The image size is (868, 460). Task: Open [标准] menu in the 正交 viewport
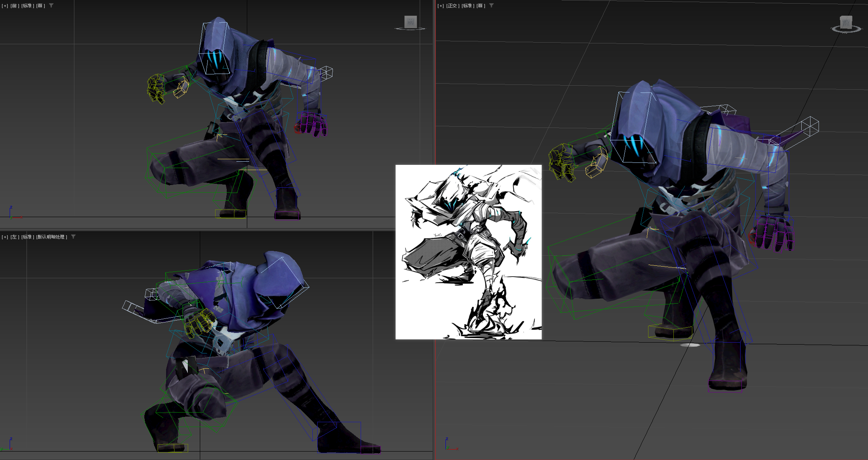point(467,6)
